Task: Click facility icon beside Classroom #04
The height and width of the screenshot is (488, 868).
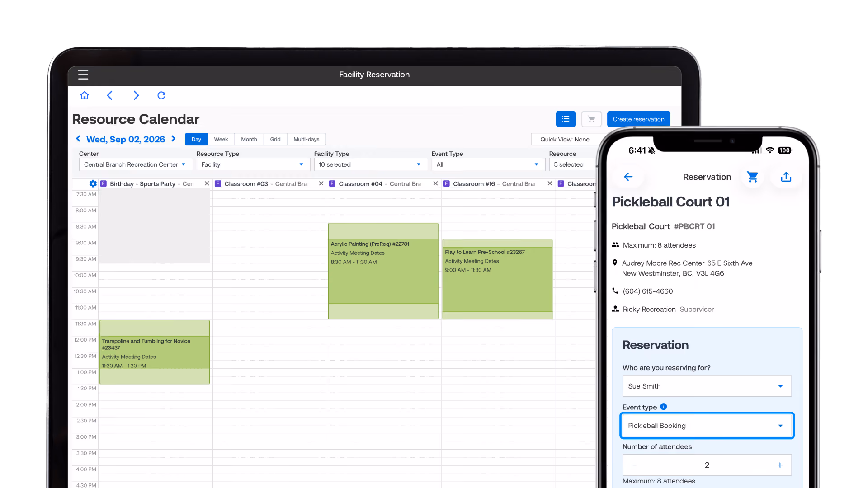Action: pos(332,183)
